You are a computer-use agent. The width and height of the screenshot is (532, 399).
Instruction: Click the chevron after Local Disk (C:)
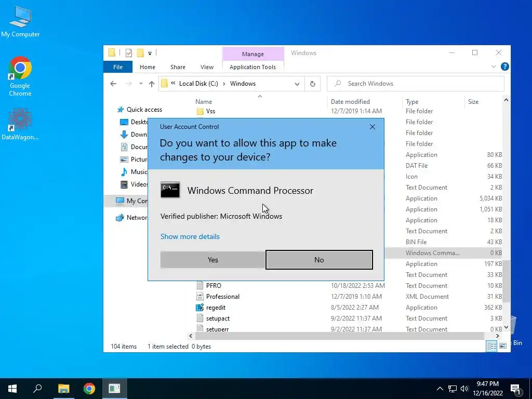224,84
